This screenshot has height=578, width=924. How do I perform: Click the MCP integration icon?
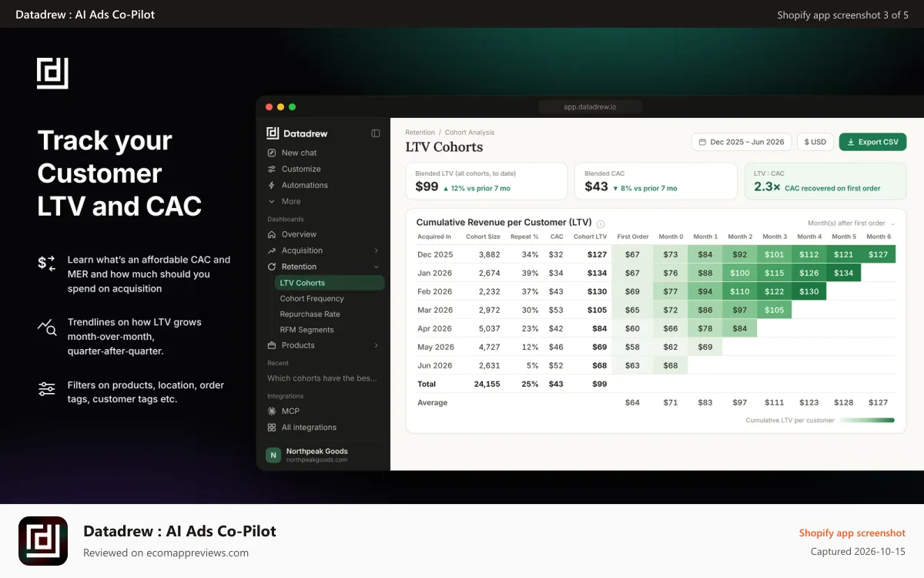coord(272,411)
